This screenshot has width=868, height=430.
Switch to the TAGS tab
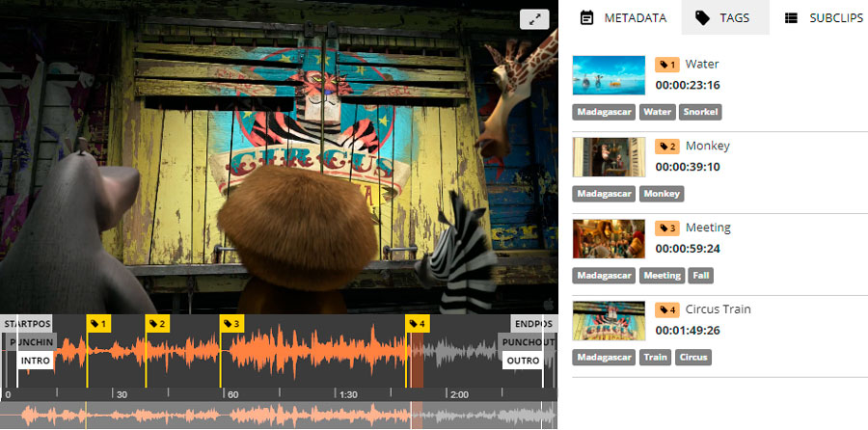click(725, 17)
